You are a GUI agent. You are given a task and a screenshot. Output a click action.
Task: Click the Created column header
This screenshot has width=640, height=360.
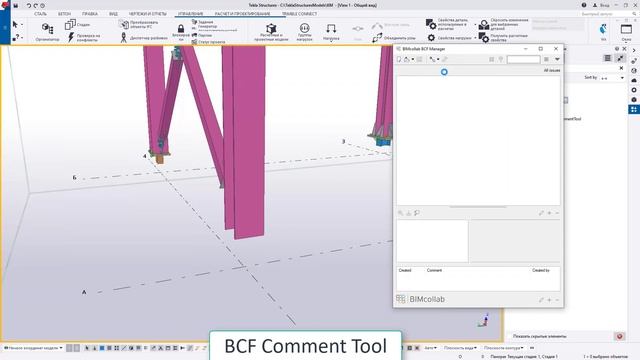coord(405,270)
